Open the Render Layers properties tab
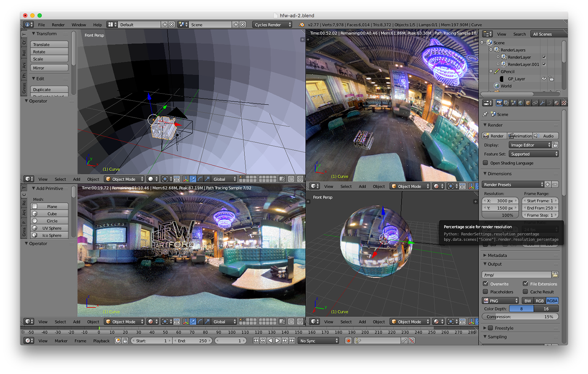588x374 pixels. coord(506,103)
